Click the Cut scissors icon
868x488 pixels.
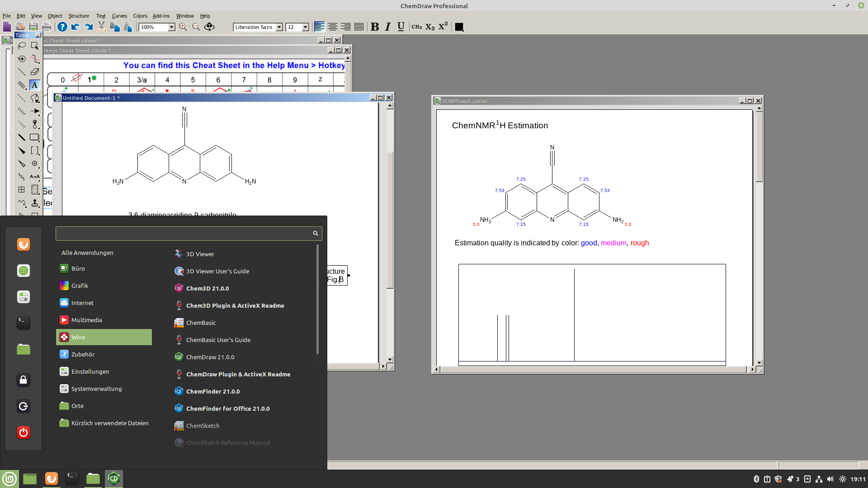102,27
